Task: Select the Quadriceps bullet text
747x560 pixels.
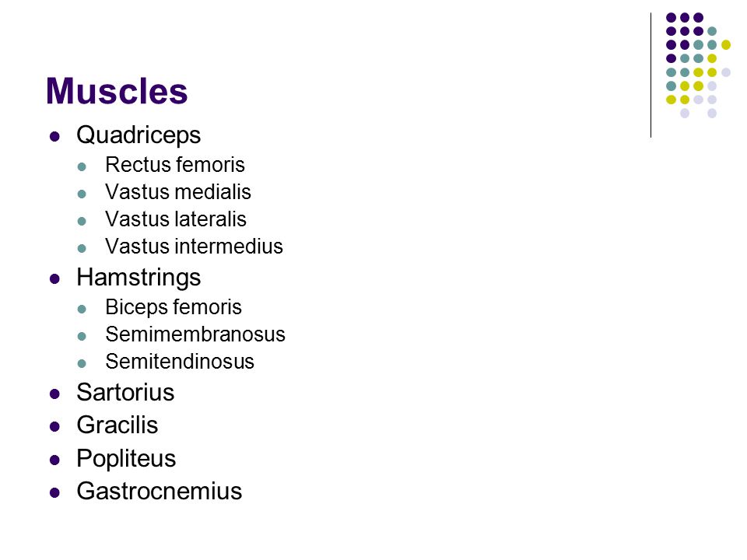Action: pos(139,135)
